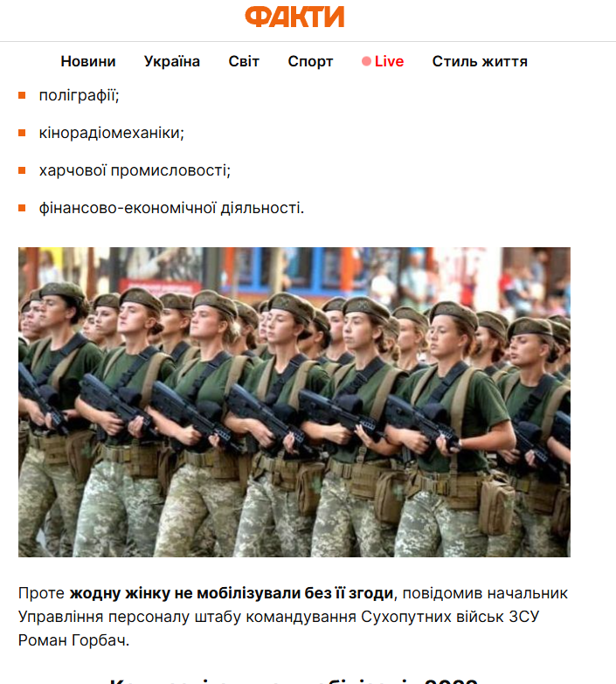616x684 pixels.
Task: Click the red Live indicator dot
Action: pos(366,61)
